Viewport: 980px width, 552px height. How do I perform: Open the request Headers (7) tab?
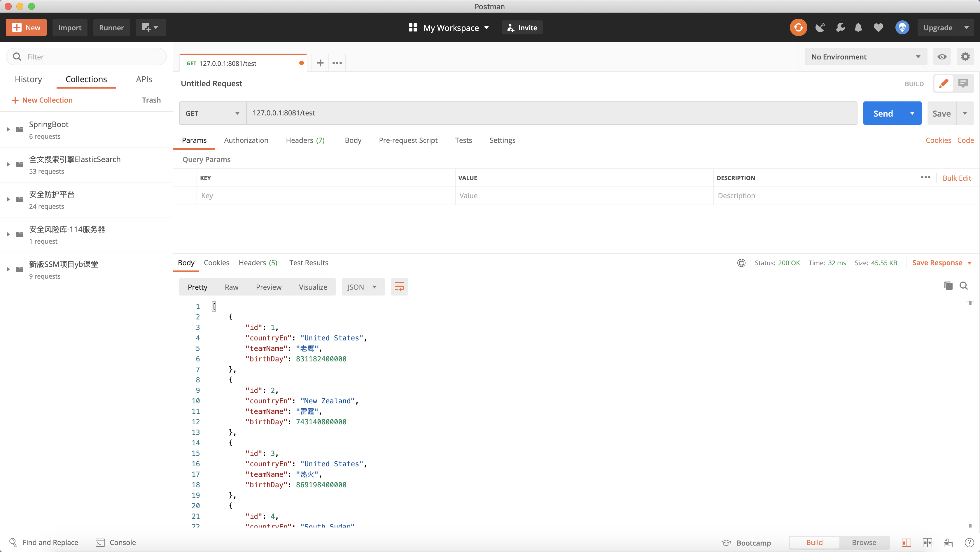(x=305, y=140)
